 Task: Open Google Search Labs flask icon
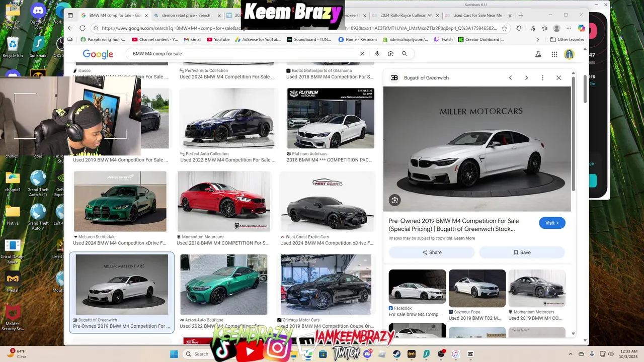[538, 54]
